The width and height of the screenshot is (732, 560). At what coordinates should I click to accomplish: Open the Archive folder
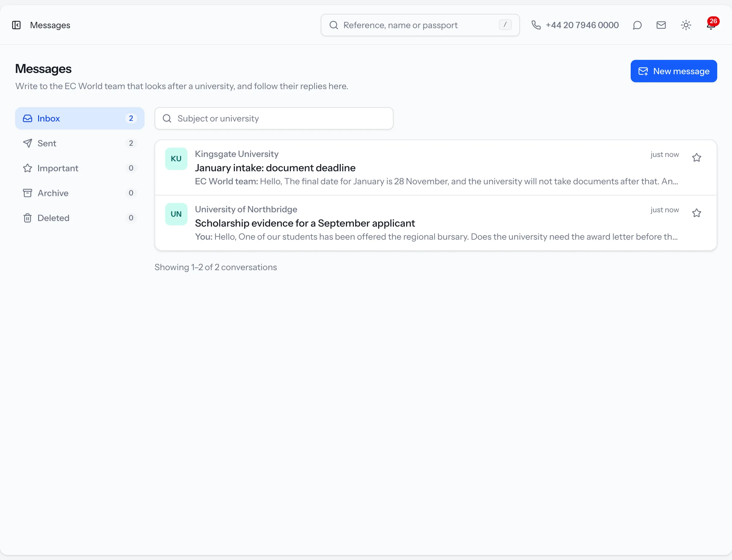[80, 193]
